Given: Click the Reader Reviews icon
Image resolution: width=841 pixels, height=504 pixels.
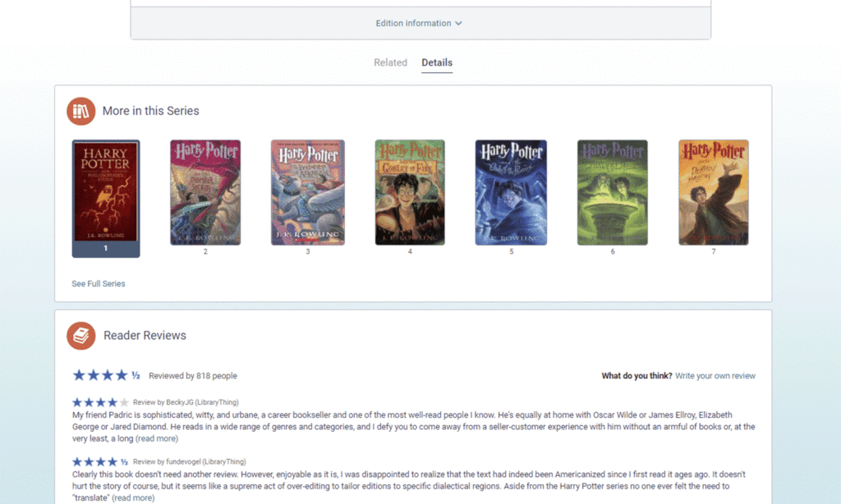Looking at the screenshot, I should 81,335.
